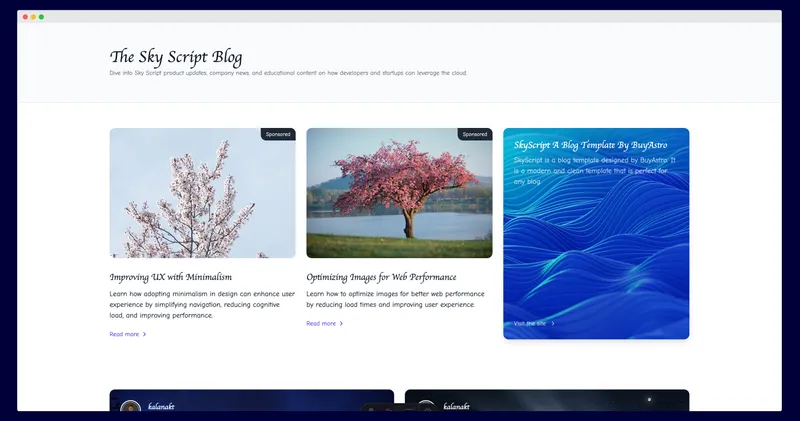The width and height of the screenshot is (800, 421).
Task: Open The Sky Script Blog title
Action: tap(176, 57)
